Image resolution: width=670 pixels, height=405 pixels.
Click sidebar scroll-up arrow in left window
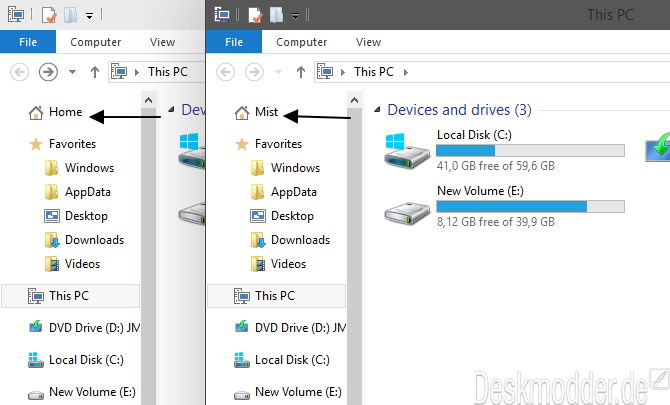(x=148, y=100)
